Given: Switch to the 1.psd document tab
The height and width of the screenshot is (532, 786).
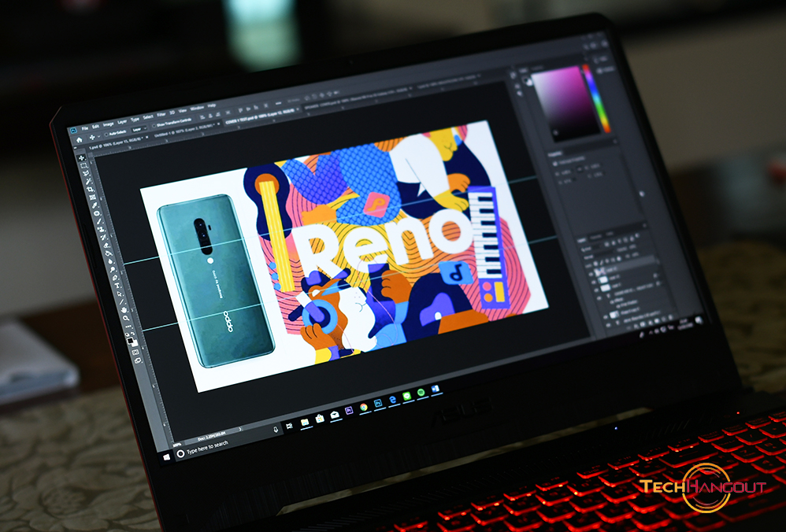Looking at the screenshot, I should point(114,143).
